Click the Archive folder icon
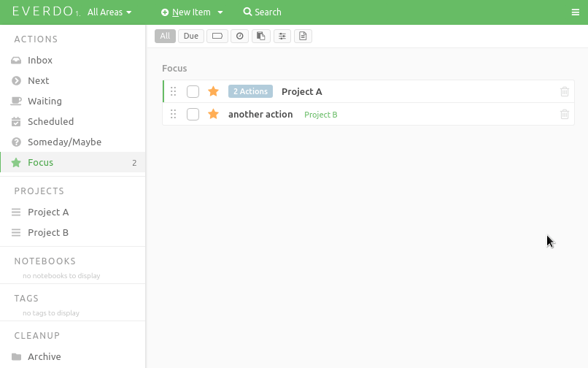 [x=16, y=356]
